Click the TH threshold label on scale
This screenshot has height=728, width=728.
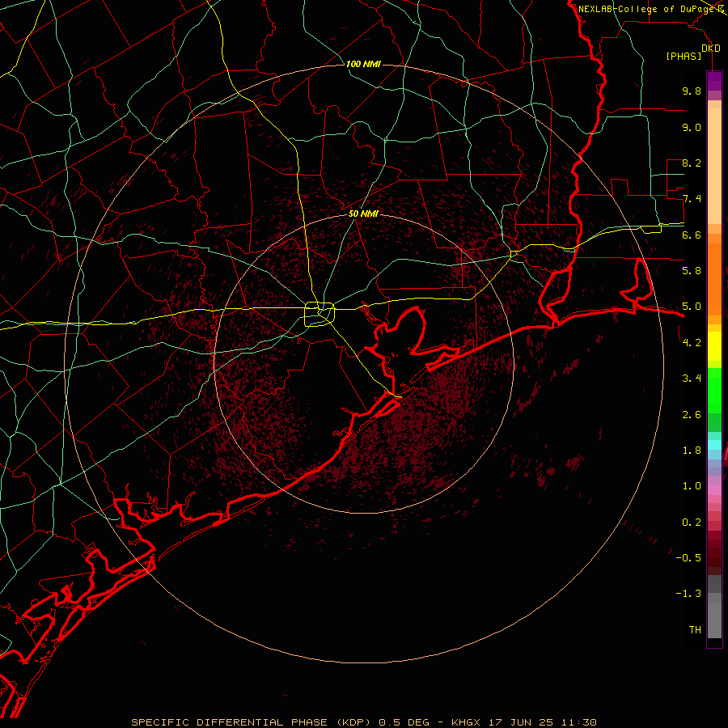pos(695,630)
